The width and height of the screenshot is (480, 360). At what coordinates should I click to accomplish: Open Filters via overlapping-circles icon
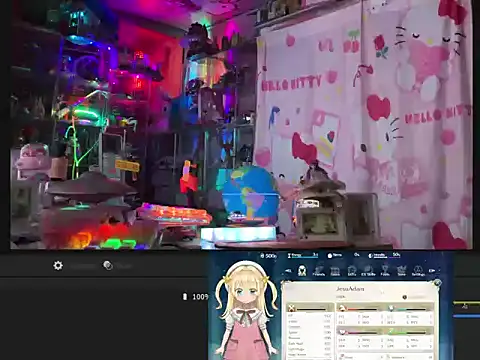pyautogui.click(x=108, y=266)
